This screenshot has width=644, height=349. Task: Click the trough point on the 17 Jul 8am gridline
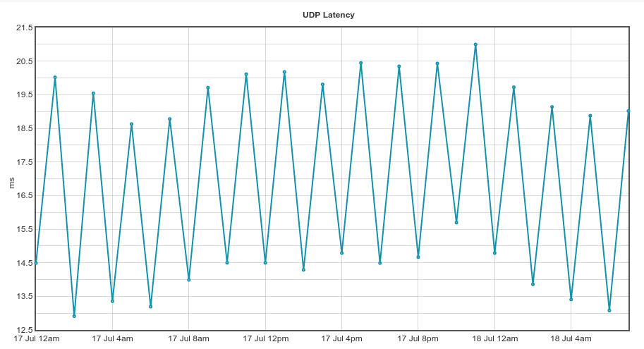(189, 280)
